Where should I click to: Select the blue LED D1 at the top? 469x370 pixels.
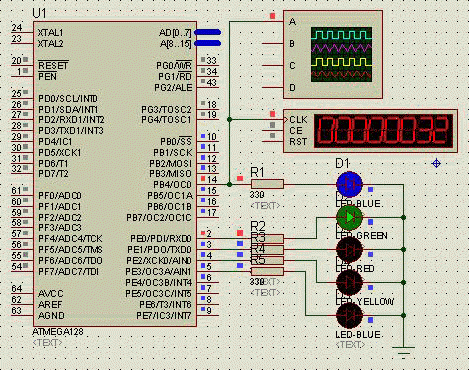coord(349,184)
